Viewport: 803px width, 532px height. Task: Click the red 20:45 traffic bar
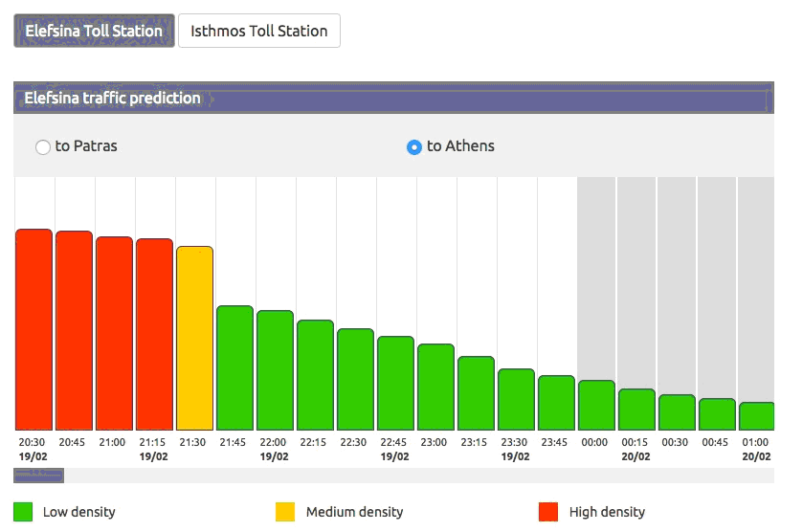74,331
